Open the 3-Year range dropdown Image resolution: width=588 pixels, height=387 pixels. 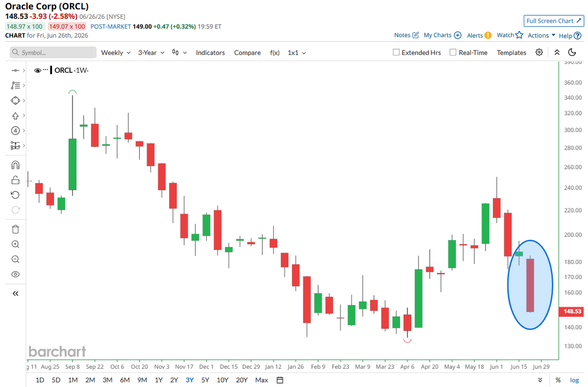pyautogui.click(x=150, y=52)
